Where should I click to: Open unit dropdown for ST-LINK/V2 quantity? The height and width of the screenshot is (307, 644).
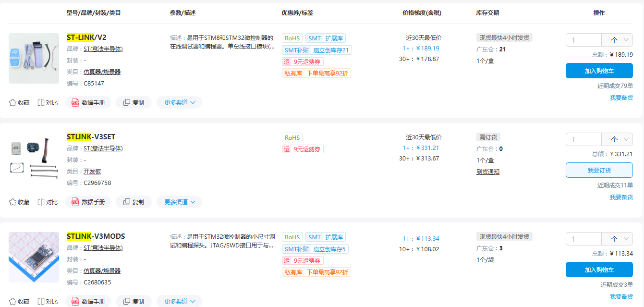tap(617, 40)
